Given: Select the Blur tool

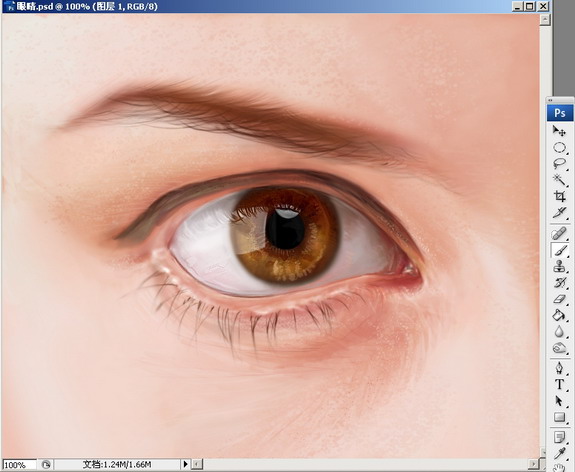Looking at the screenshot, I should click(560, 331).
